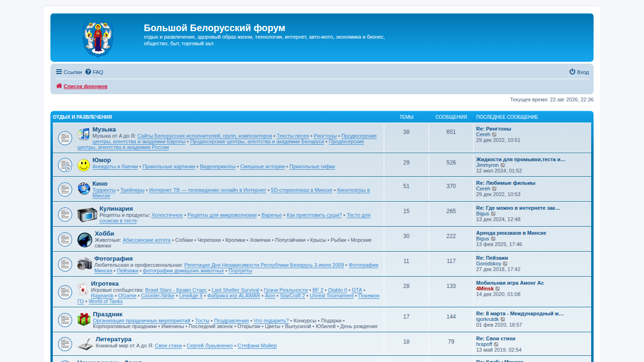Open the Ссылки quick links menu
644x362 pixels.
[69, 72]
